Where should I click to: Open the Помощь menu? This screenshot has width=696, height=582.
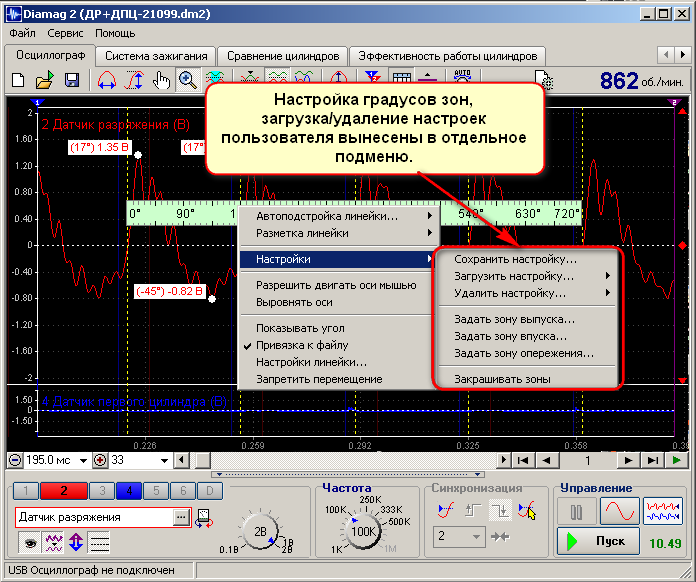pyautogui.click(x=115, y=33)
